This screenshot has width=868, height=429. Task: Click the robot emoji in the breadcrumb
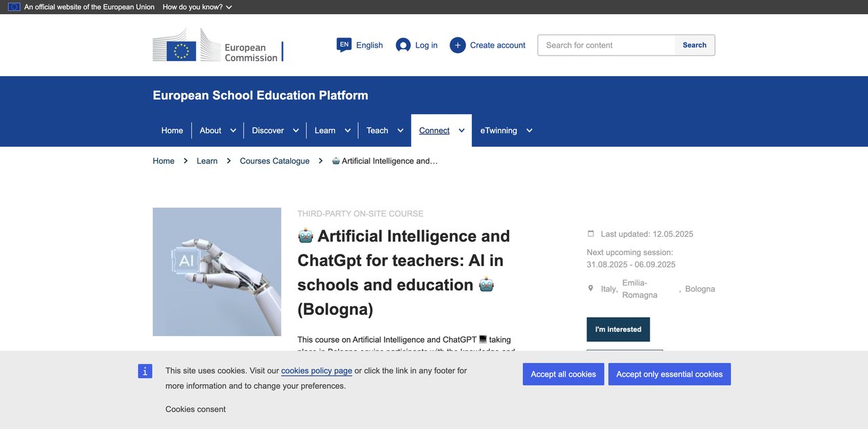point(336,161)
